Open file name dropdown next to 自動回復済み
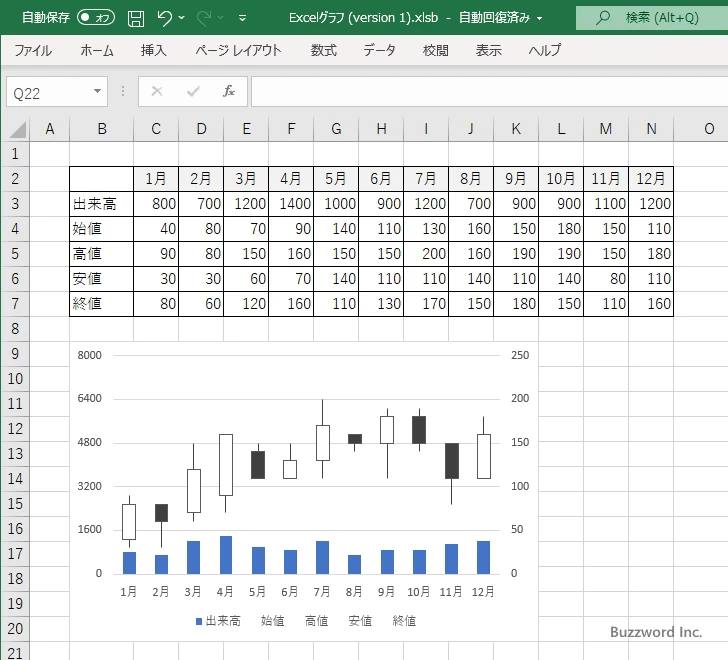728x660 pixels. pos(540,19)
